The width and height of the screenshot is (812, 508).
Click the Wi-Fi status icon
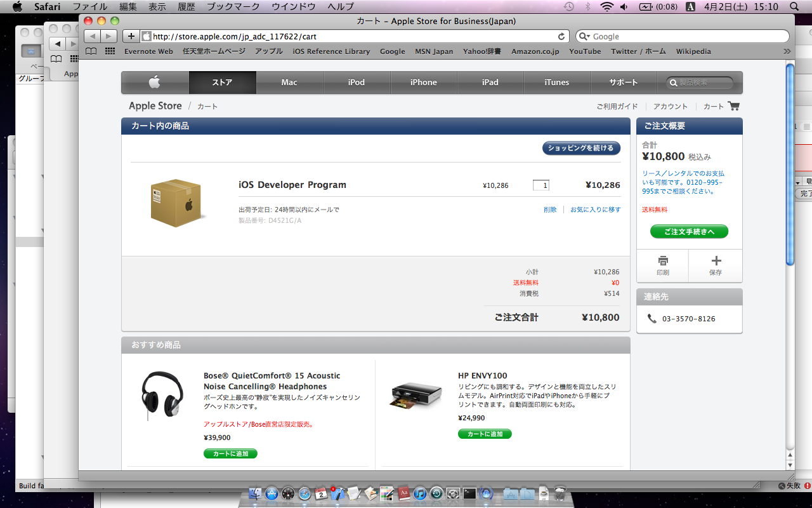607,6
